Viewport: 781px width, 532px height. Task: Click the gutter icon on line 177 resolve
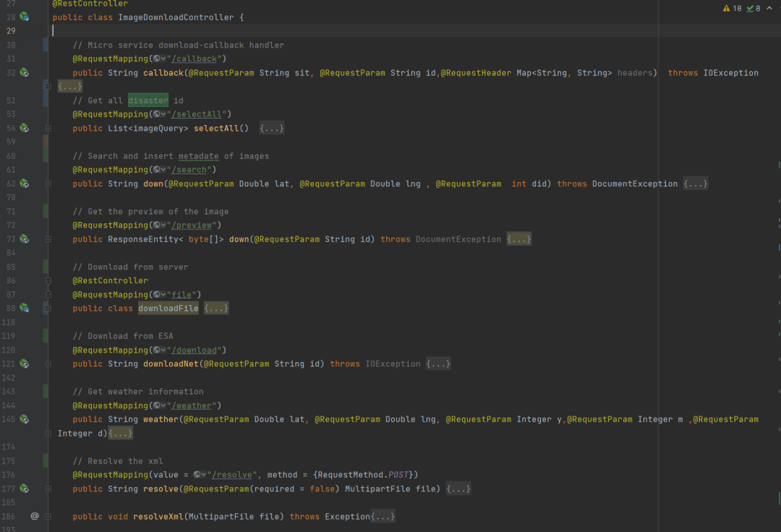24,489
